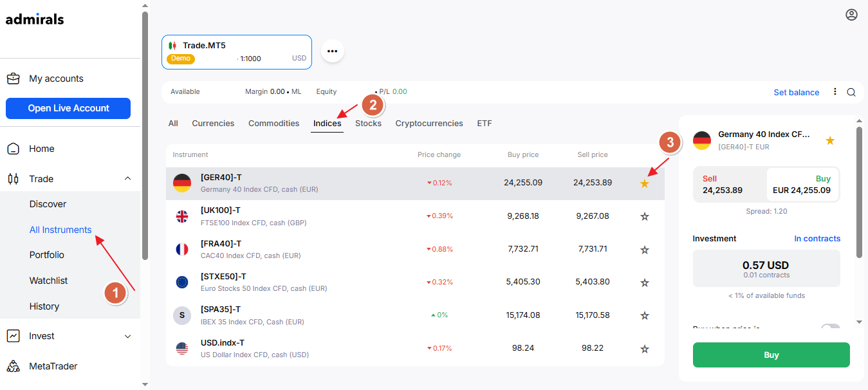Image resolution: width=868 pixels, height=390 pixels.
Task: Click the [FRA40]-T instrument name
Action: 221,243
